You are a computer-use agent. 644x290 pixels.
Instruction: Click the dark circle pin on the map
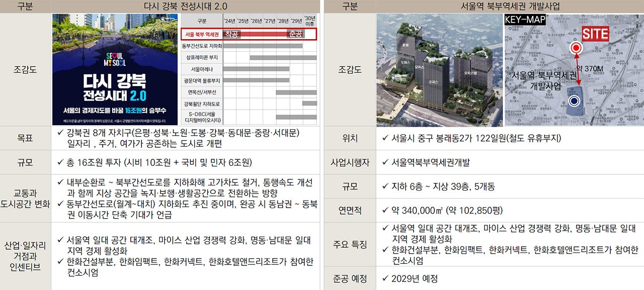[574, 101]
